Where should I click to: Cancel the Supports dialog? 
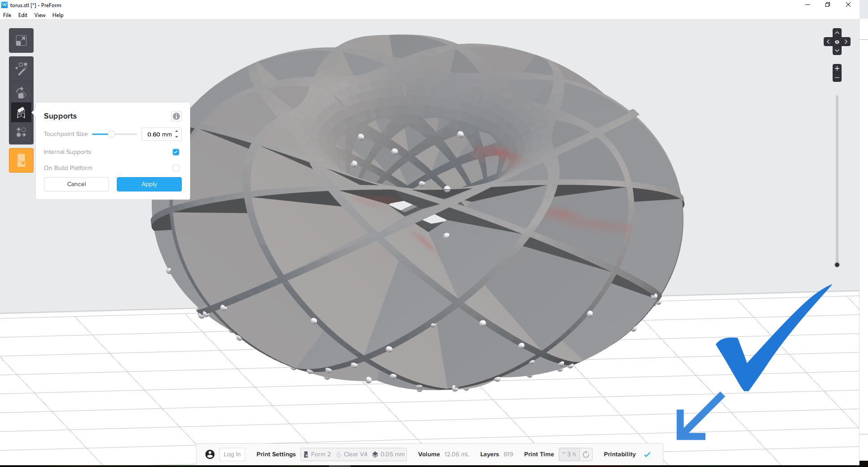(x=77, y=184)
